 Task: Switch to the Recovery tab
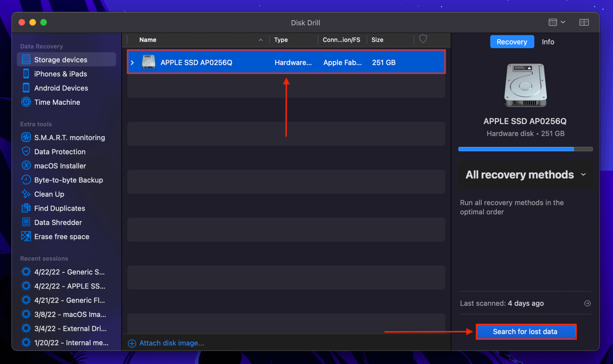click(x=512, y=42)
